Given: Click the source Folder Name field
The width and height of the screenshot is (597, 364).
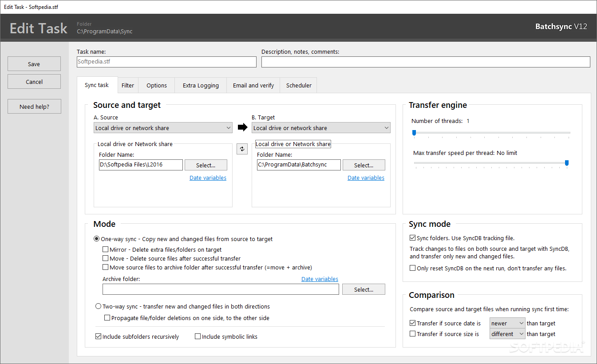Looking at the screenshot, I should coord(141,165).
